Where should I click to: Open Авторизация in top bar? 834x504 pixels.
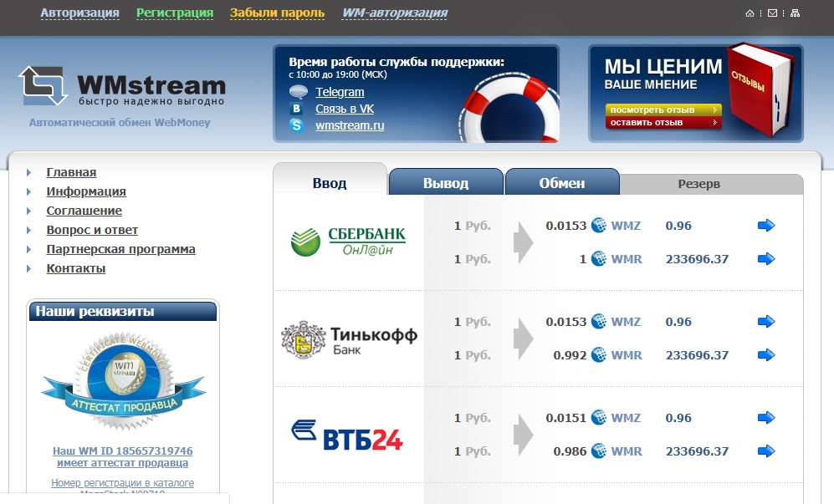tap(79, 13)
